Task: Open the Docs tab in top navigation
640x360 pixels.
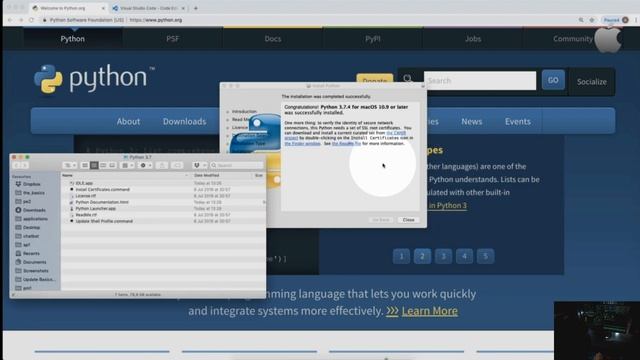Action: (x=273, y=39)
